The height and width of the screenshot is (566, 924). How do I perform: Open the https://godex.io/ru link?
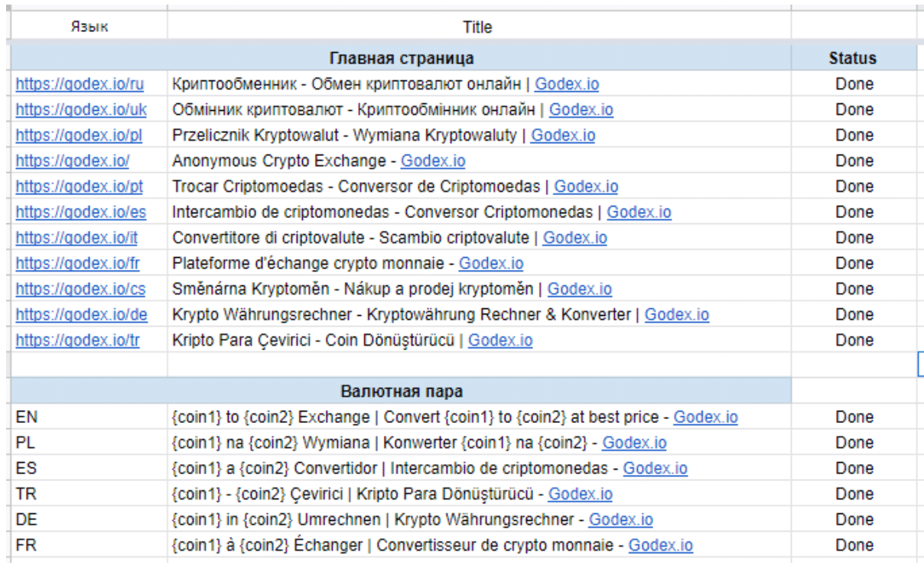tap(80, 84)
